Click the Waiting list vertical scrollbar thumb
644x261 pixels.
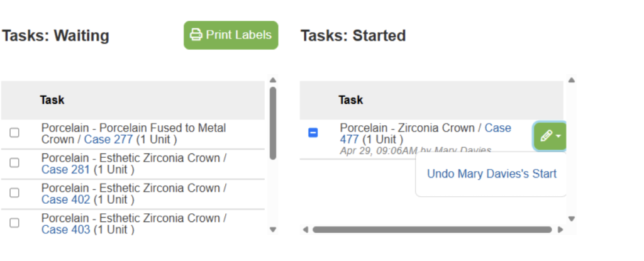click(273, 123)
